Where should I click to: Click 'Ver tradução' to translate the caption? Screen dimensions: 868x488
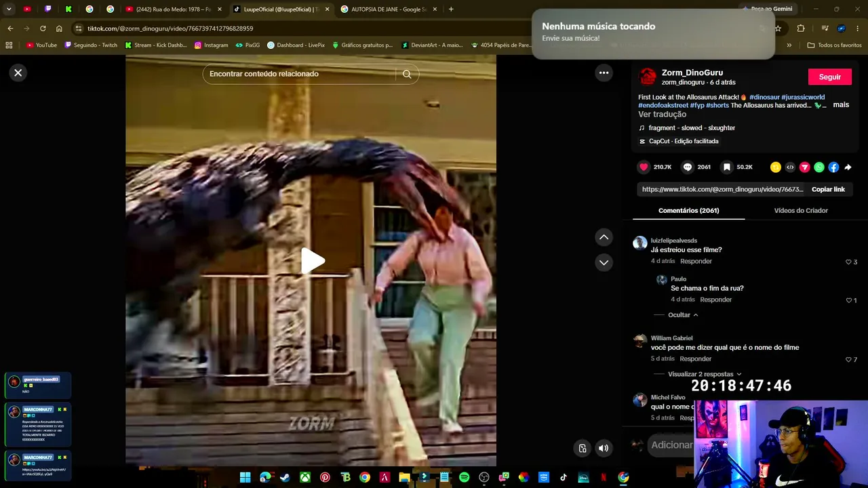(x=662, y=115)
